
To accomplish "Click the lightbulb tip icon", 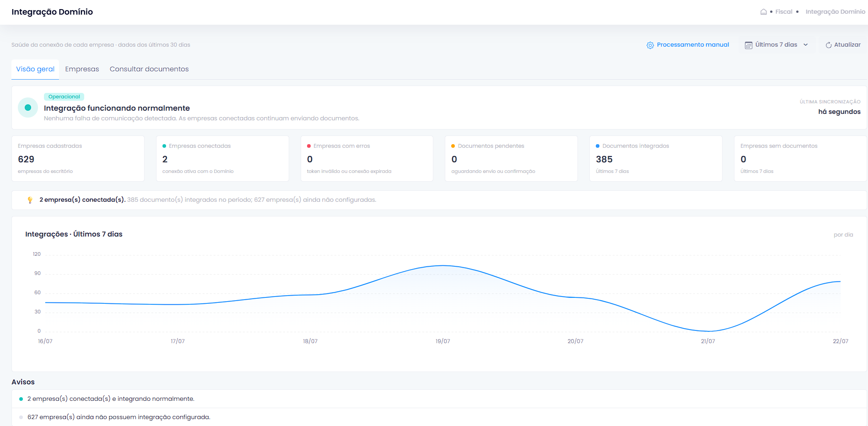I will (x=30, y=200).
